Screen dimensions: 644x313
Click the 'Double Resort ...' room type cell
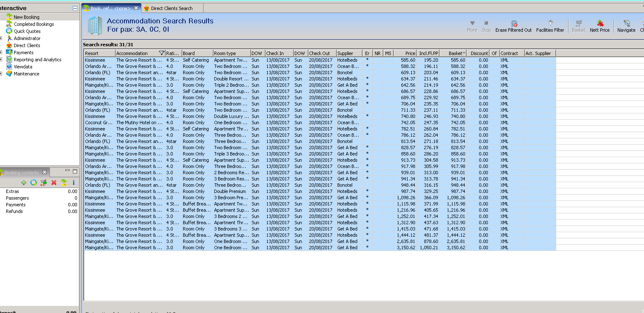click(231, 79)
